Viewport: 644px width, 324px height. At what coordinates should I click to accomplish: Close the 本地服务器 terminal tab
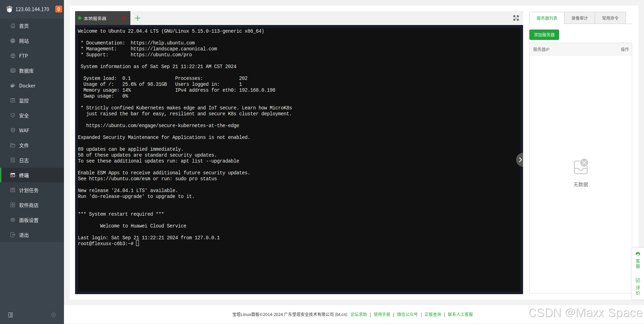[124, 18]
